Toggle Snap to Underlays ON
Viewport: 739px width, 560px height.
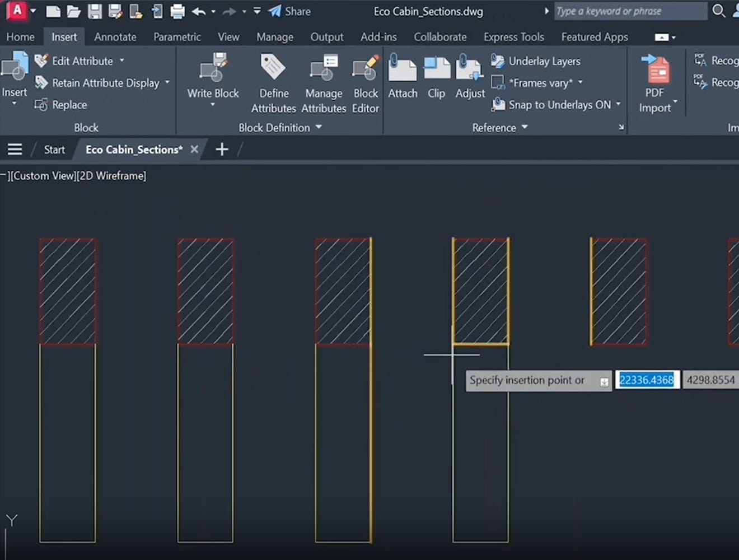(x=559, y=105)
